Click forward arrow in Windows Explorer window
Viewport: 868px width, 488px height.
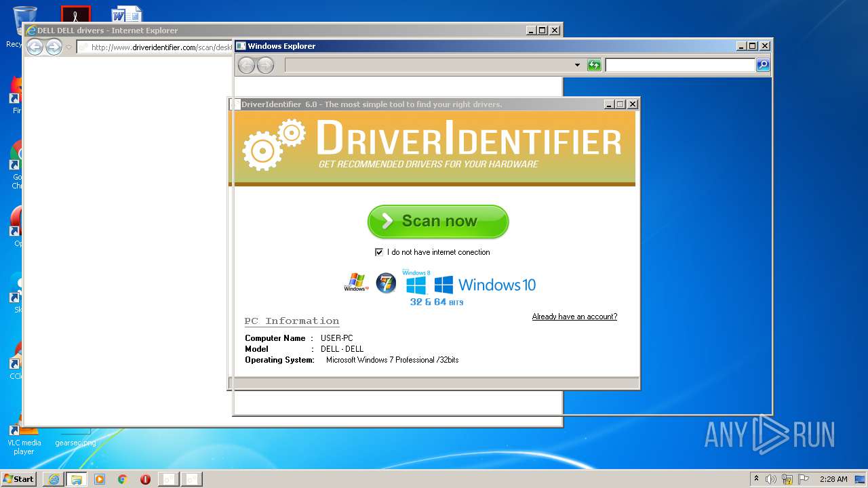(265, 65)
